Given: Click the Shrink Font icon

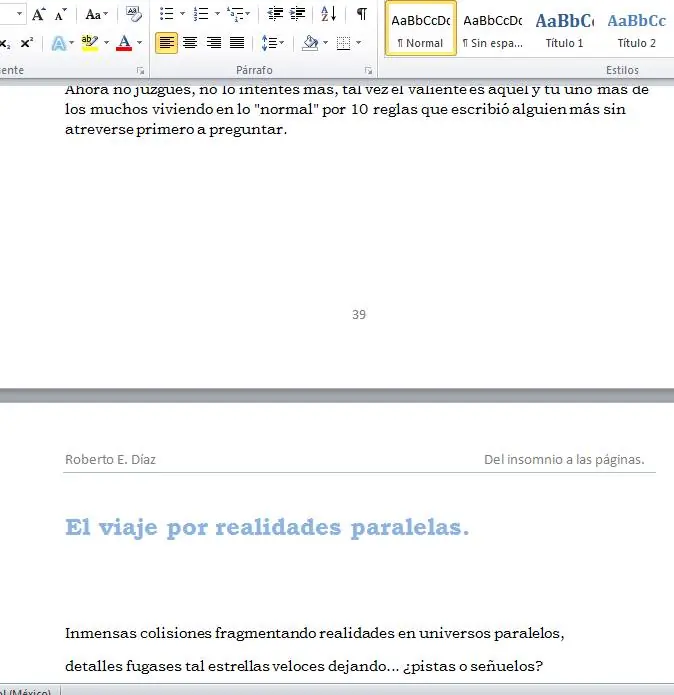Looking at the screenshot, I should tap(60, 15).
